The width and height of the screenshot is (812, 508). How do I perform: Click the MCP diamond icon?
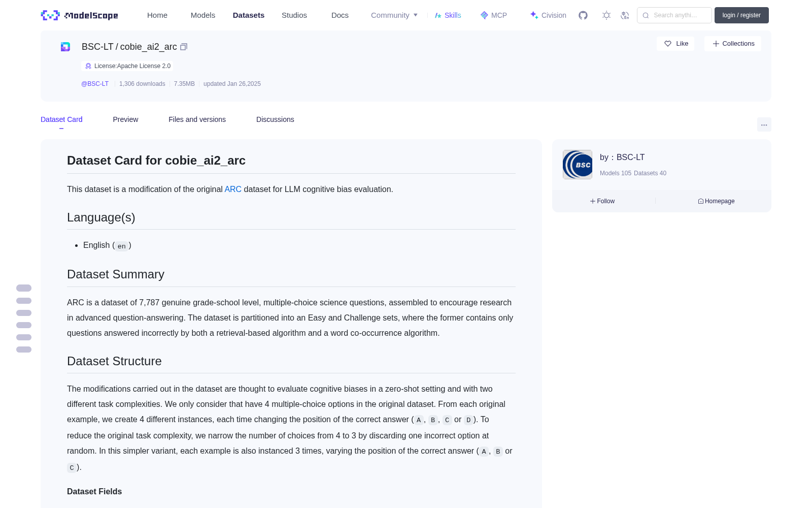click(x=484, y=15)
